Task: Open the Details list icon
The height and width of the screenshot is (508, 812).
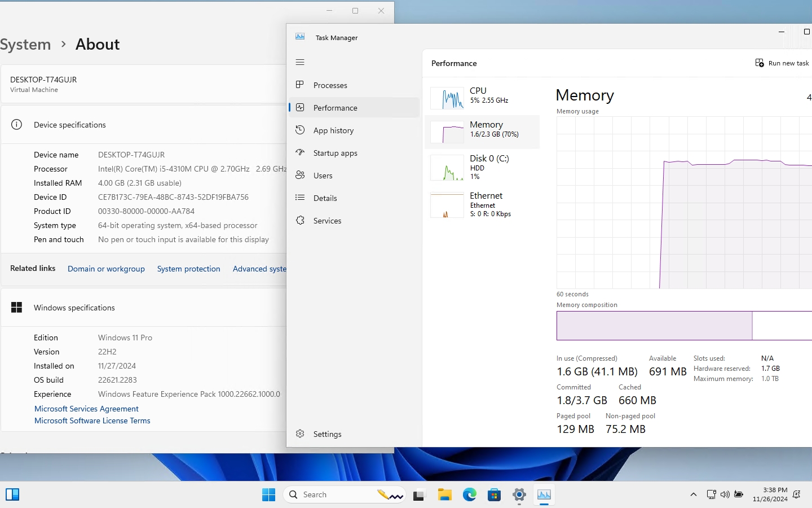Action: coord(300,198)
